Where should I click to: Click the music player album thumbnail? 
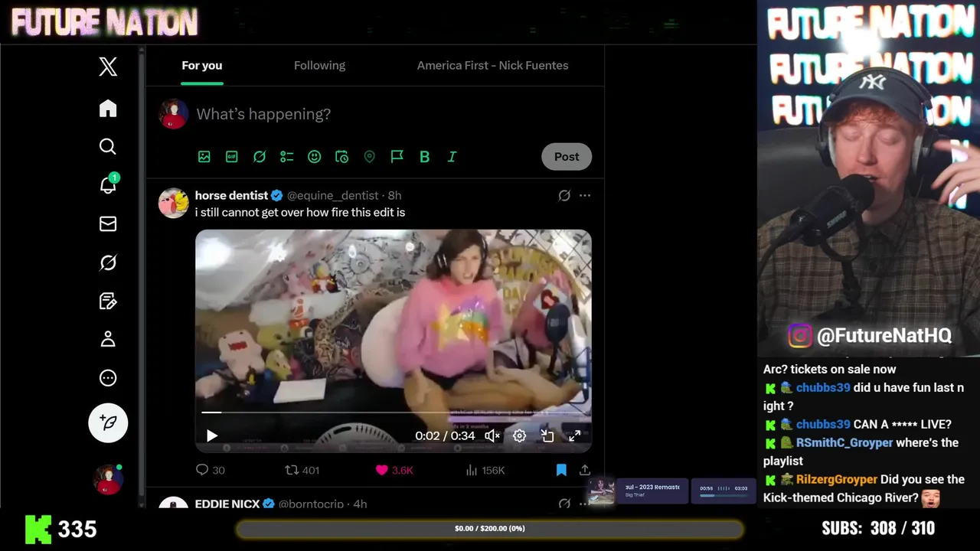(601, 491)
